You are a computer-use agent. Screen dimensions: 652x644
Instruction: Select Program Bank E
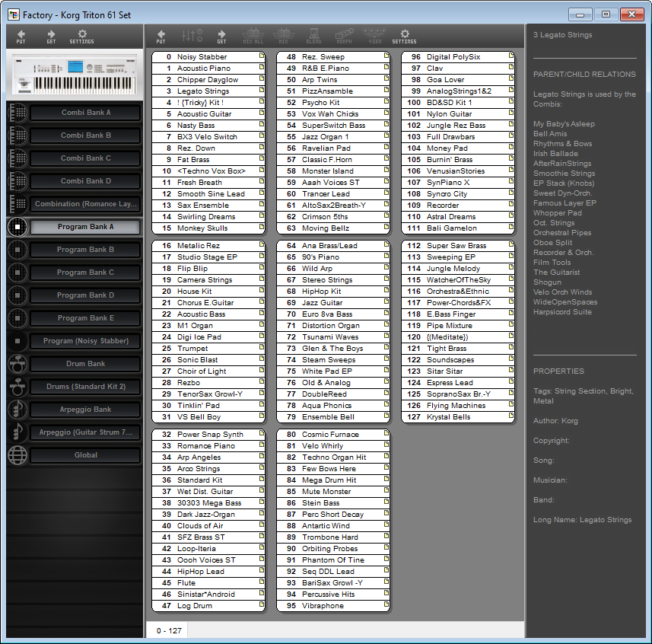pos(85,318)
